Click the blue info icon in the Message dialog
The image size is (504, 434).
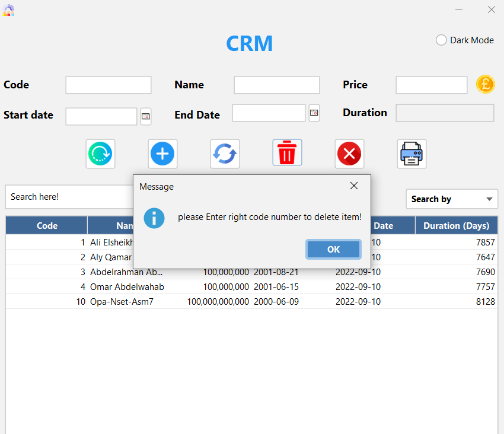click(154, 218)
